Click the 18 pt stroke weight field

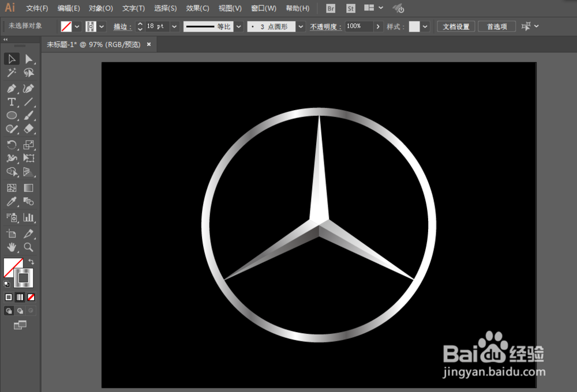[157, 27]
